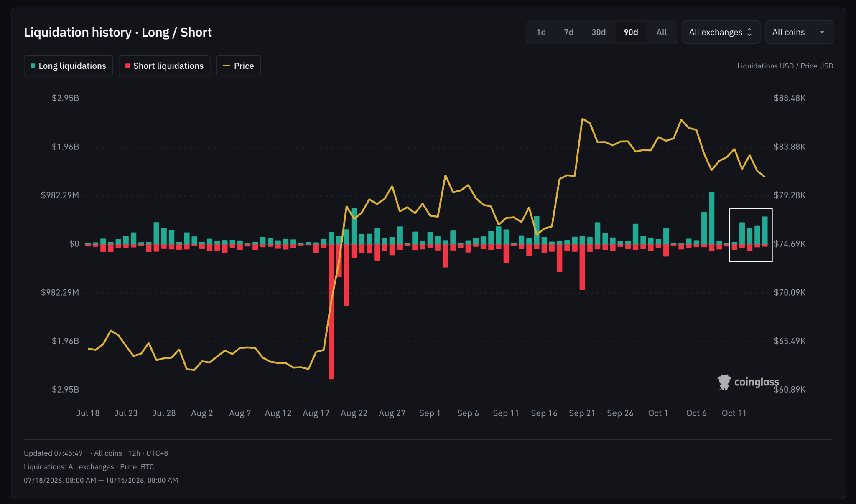Viewport: 856px width, 504px height.
Task: Click the $0 liquidation axis label
Action: [74, 244]
